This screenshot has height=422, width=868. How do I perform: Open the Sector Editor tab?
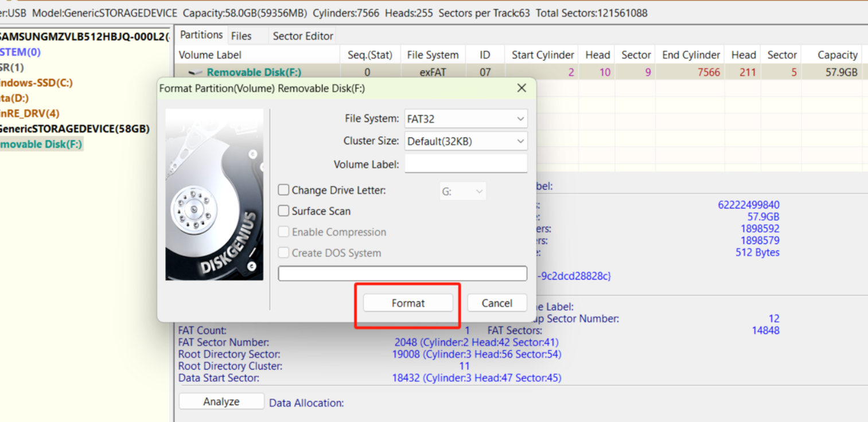302,35
